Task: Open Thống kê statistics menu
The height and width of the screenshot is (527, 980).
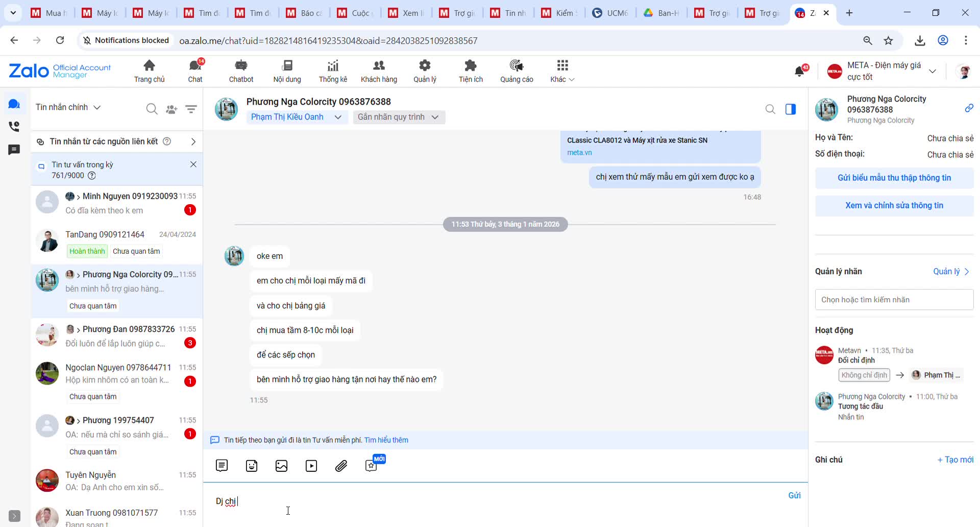Action: pyautogui.click(x=333, y=71)
